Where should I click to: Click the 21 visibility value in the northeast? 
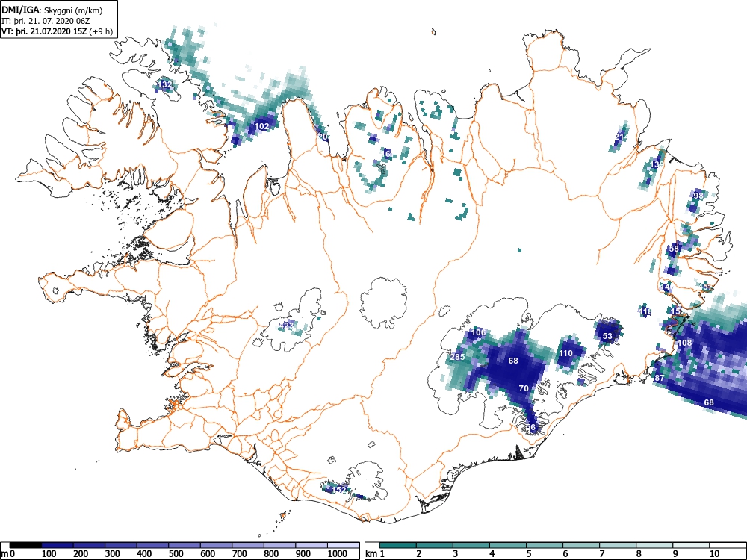coord(619,137)
